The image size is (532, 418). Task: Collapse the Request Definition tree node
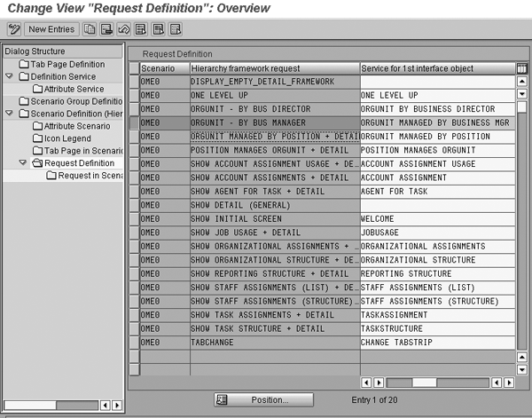pos(23,163)
